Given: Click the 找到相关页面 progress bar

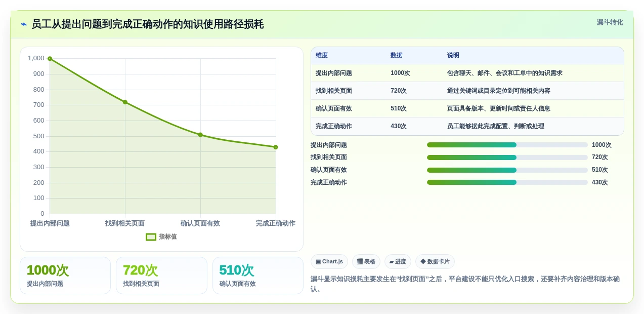Looking at the screenshot, I should (x=507, y=158).
